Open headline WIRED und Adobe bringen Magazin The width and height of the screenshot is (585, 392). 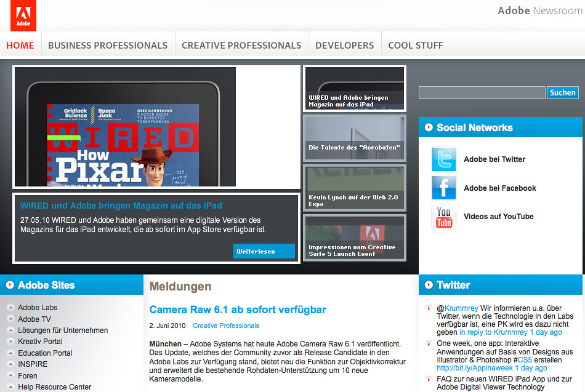click(x=121, y=206)
